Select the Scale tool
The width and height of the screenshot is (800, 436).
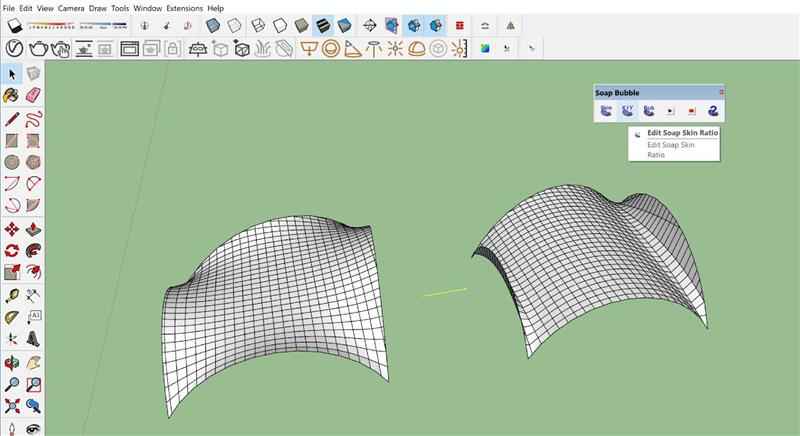(x=12, y=272)
